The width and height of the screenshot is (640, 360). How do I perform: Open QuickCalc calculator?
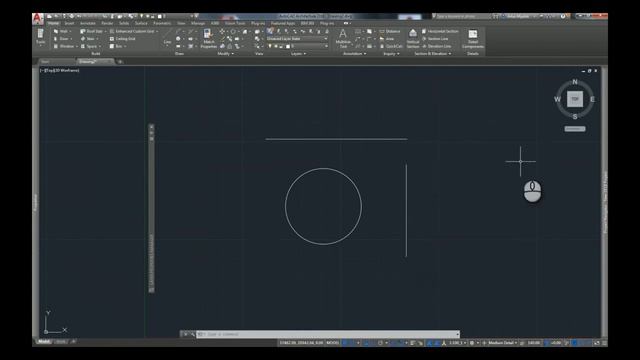391,46
